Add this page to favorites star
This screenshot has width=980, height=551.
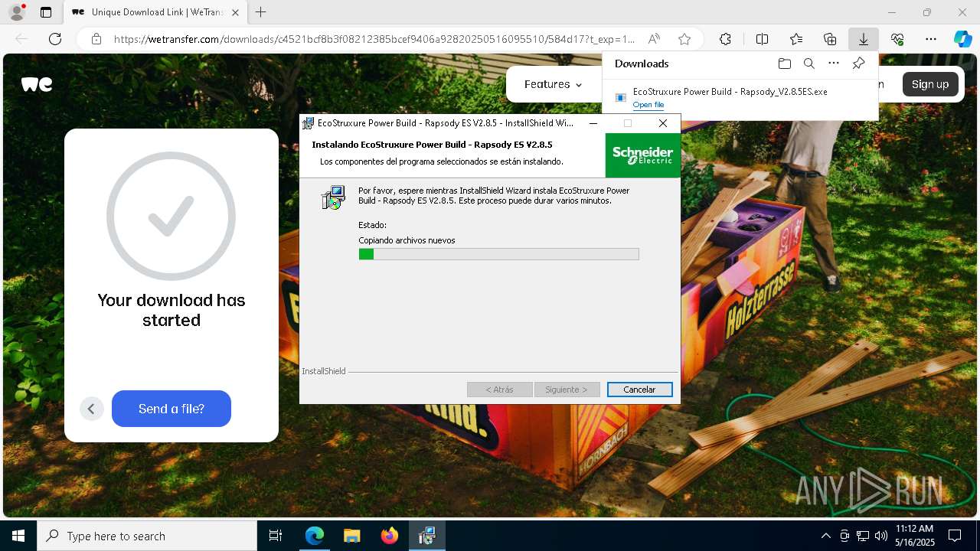click(x=684, y=39)
